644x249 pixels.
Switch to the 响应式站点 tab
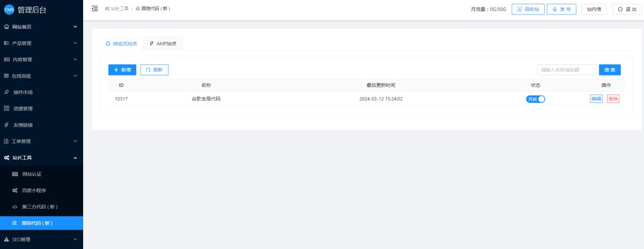[121, 43]
